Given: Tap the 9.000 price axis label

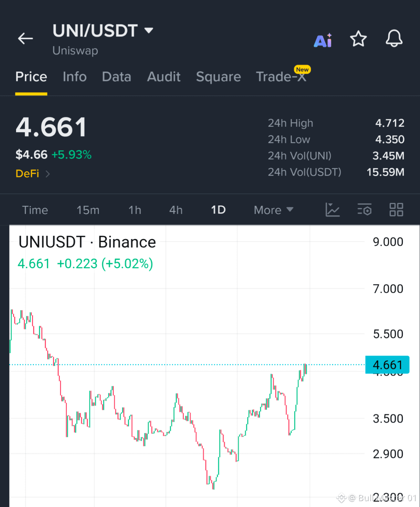Looking at the screenshot, I should [388, 242].
